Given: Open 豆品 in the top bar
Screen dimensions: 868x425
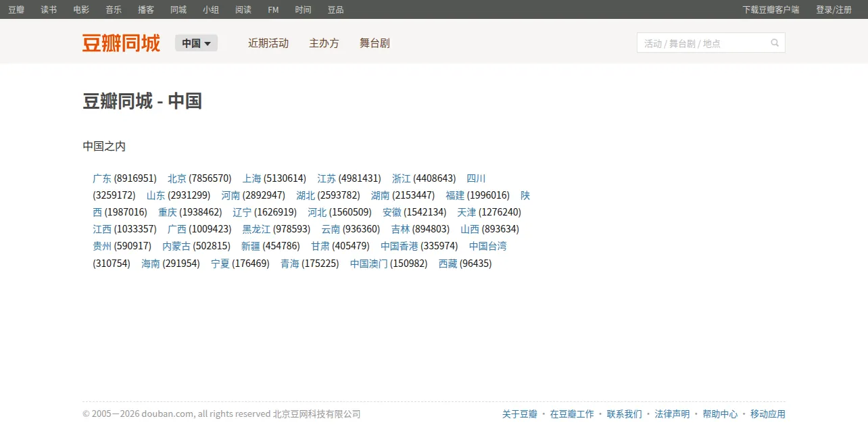Looking at the screenshot, I should click(x=335, y=9).
